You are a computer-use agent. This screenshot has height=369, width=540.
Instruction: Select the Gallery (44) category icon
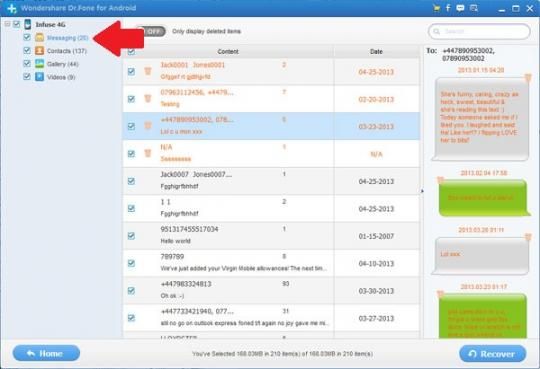[40, 64]
